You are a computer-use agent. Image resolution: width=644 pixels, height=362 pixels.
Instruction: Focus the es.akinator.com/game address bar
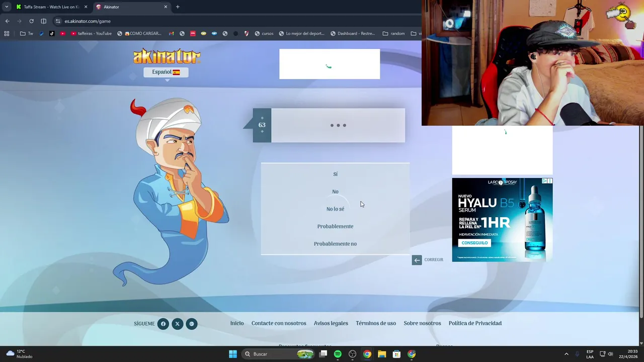click(x=236, y=21)
